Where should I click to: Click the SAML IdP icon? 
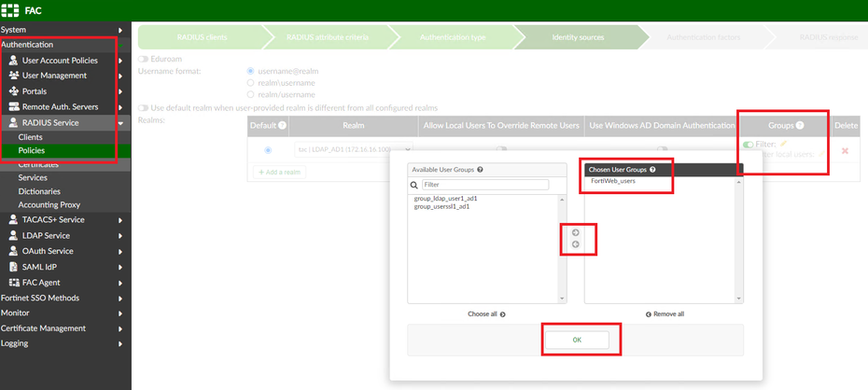pyautogui.click(x=13, y=267)
